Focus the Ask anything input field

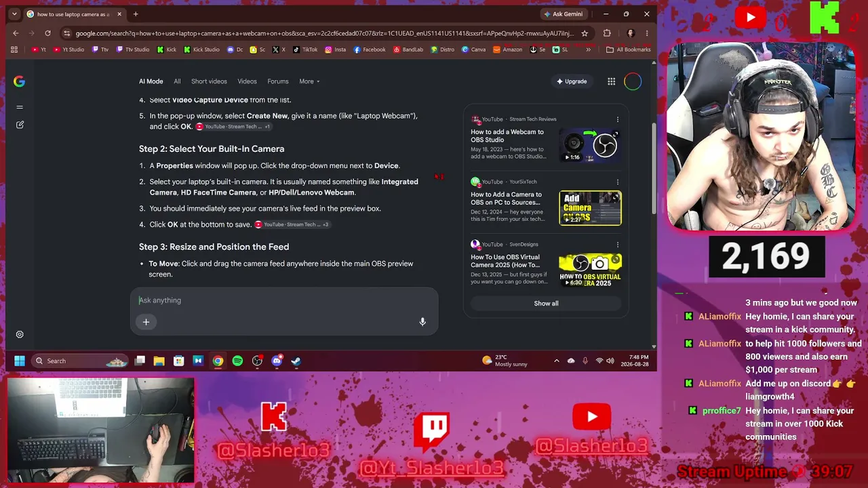(x=284, y=300)
